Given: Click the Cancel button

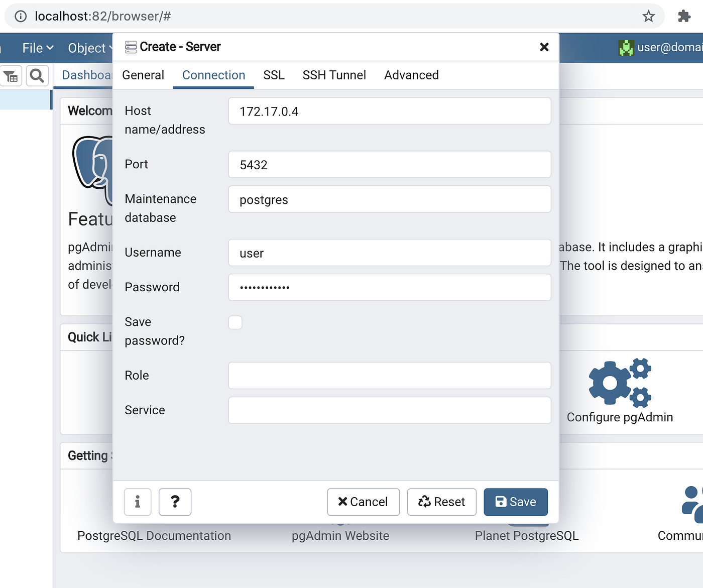Looking at the screenshot, I should click(x=363, y=502).
